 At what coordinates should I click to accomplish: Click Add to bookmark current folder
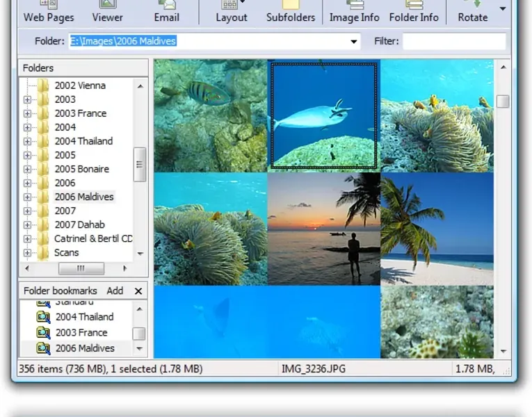coord(115,291)
